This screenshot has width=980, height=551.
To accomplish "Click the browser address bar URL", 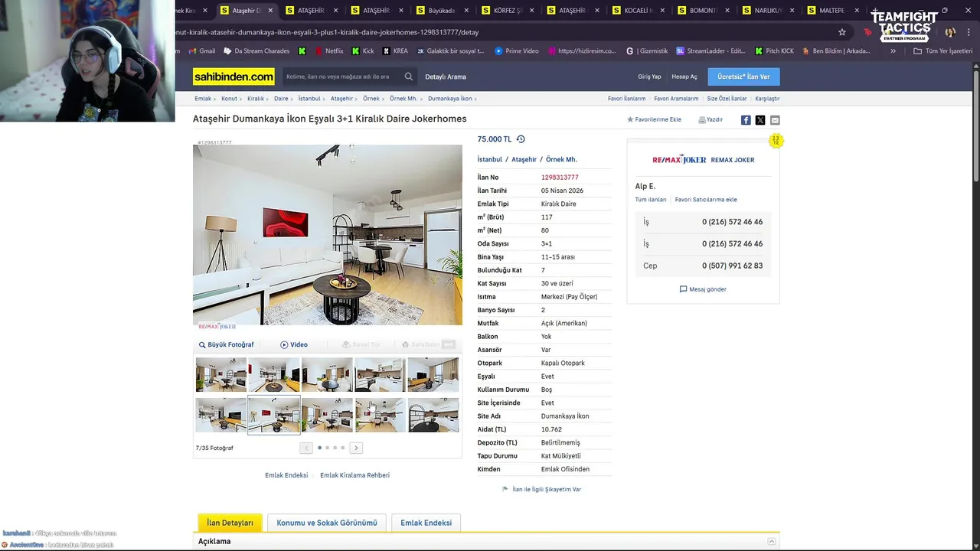I will click(x=327, y=32).
